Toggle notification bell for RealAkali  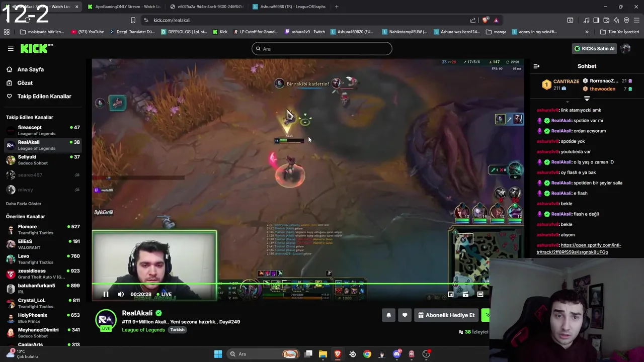[x=388, y=315]
